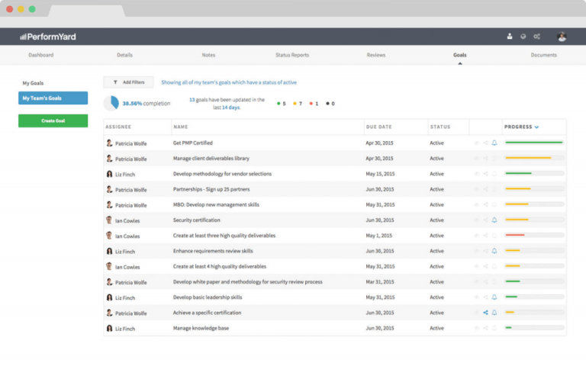Click the green Create Goal button
The width and height of the screenshot is (586, 392).
click(x=53, y=120)
